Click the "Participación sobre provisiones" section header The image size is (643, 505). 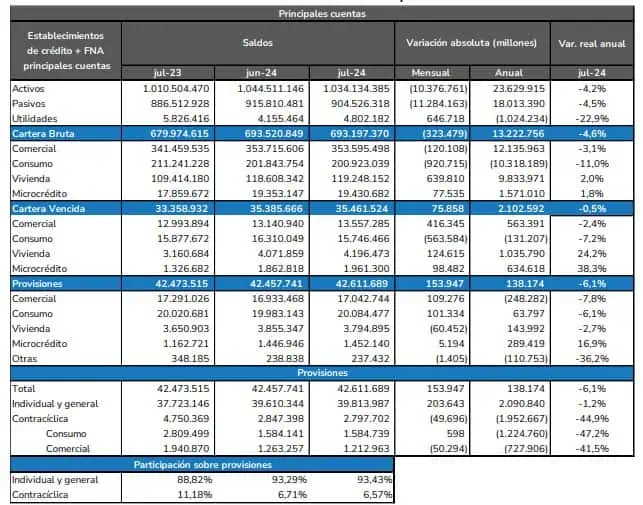pyautogui.click(x=203, y=465)
